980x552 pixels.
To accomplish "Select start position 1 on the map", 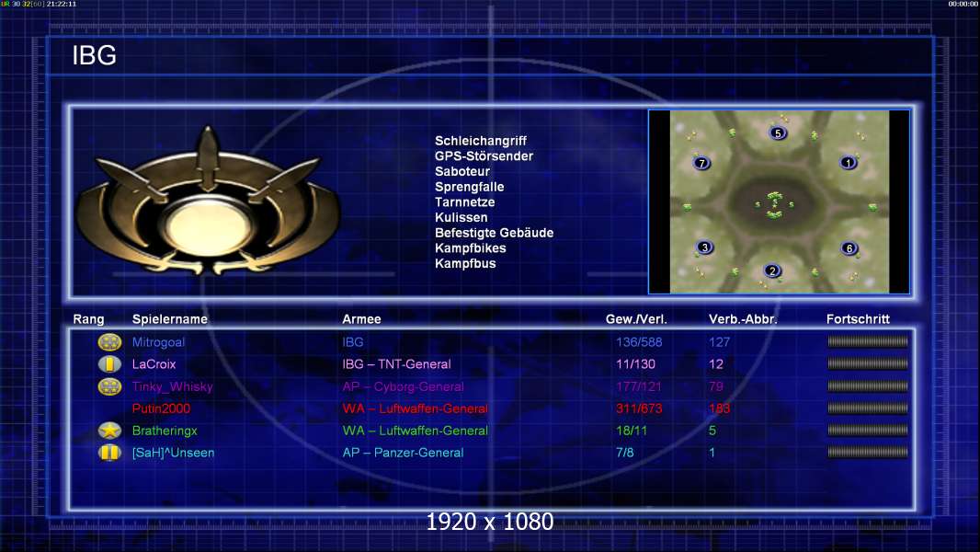I will (849, 163).
